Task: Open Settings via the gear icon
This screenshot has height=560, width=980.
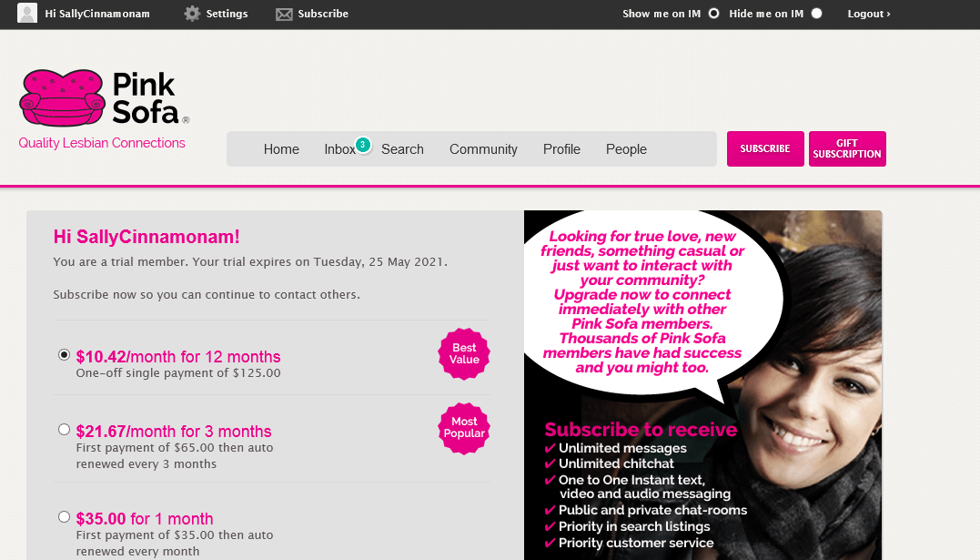Action: pyautogui.click(x=192, y=14)
